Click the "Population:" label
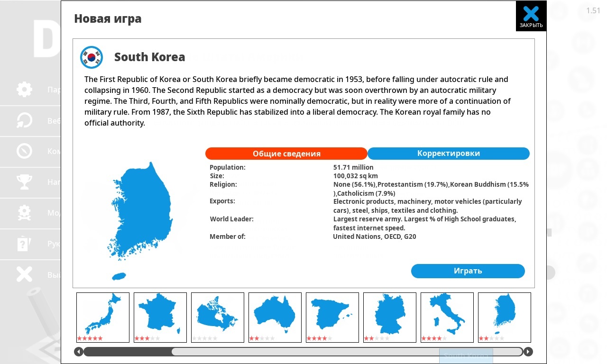 (x=228, y=167)
